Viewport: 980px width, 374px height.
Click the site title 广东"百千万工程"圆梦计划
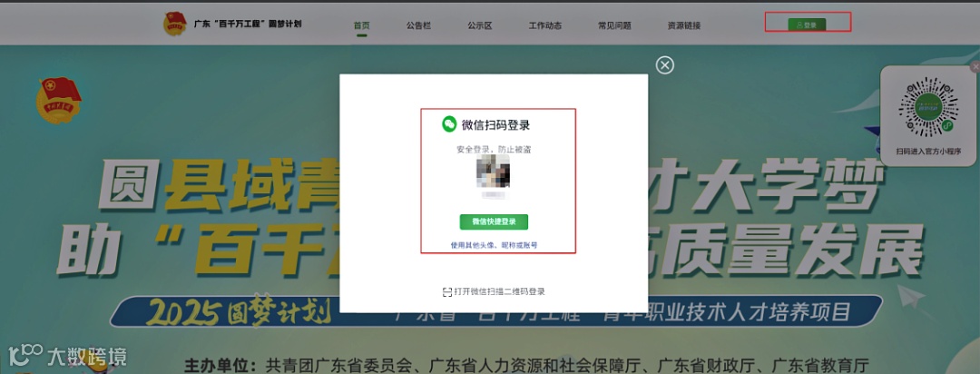click(x=248, y=24)
